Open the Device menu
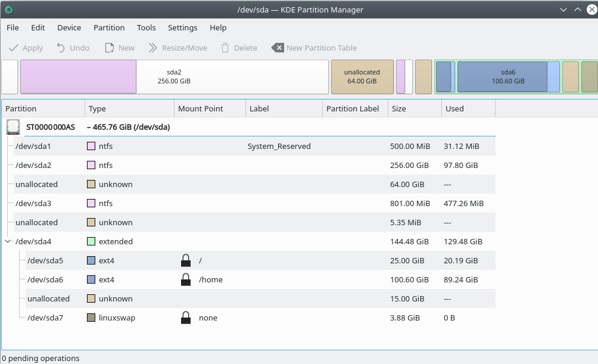This screenshot has height=364, width=598. 69,27
